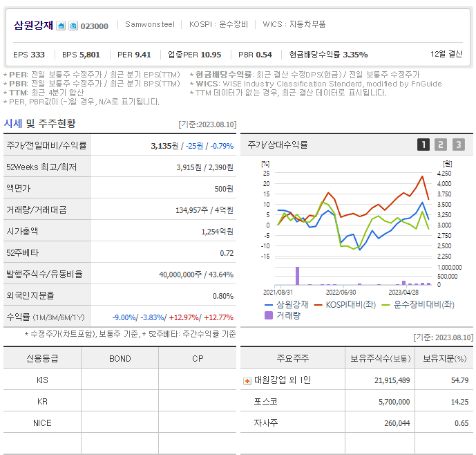Toggle the 삼원강재 blue line legend
Viewport: 476px width, 455px height.
pos(287,304)
